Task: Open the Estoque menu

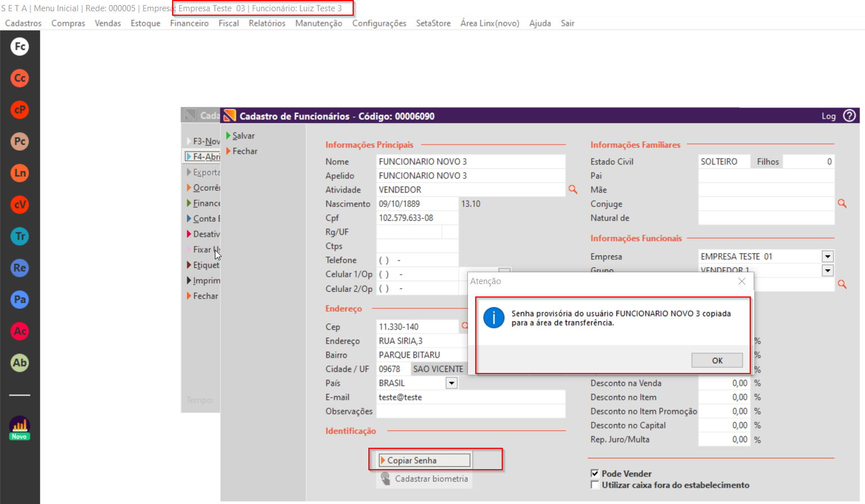Action: coord(146,23)
